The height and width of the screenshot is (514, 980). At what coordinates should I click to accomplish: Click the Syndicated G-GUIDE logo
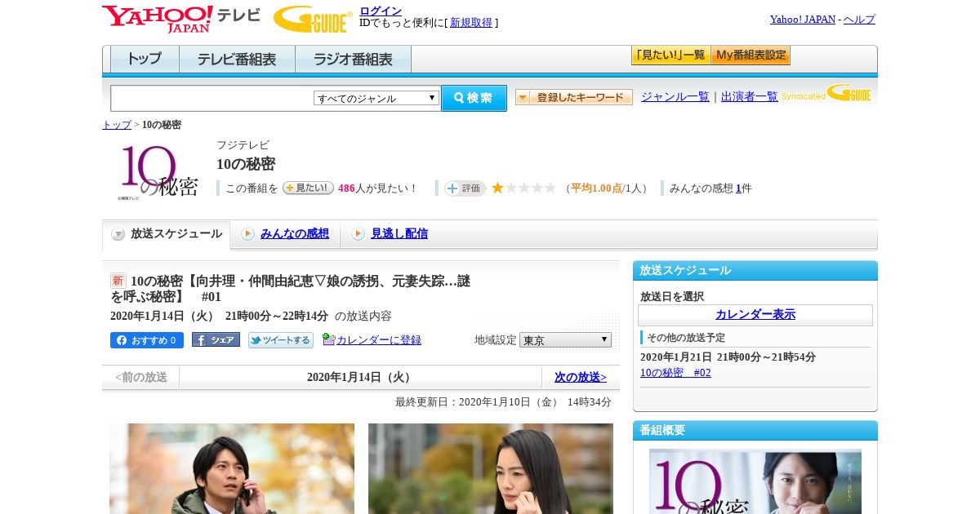coord(826,94)
